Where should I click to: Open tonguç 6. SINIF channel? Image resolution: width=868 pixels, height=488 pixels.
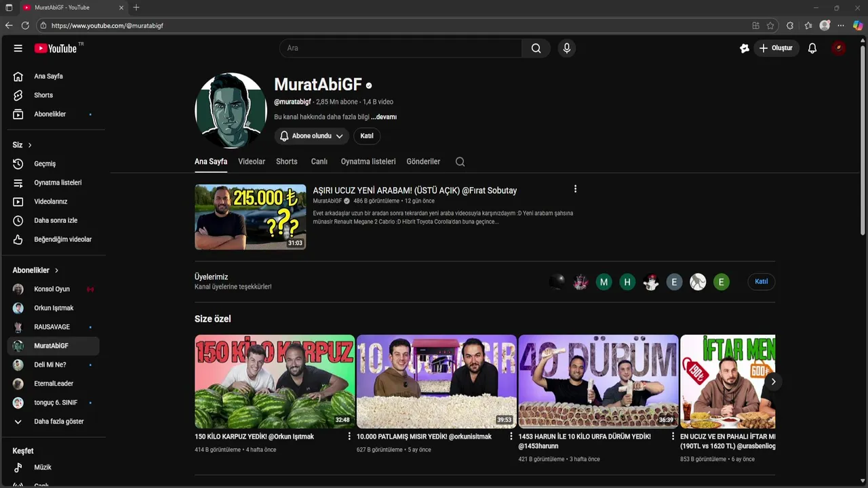tap(54, 403)
